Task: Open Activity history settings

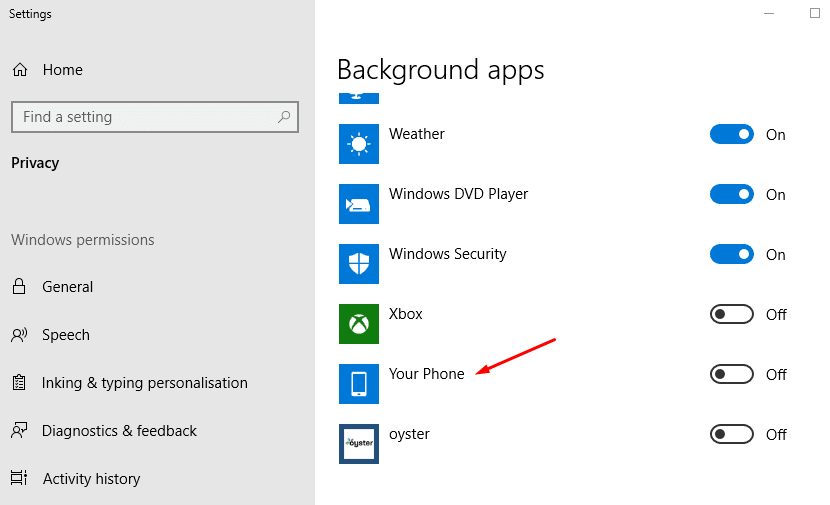Action: pyautogui.click(x=91, y=479)
